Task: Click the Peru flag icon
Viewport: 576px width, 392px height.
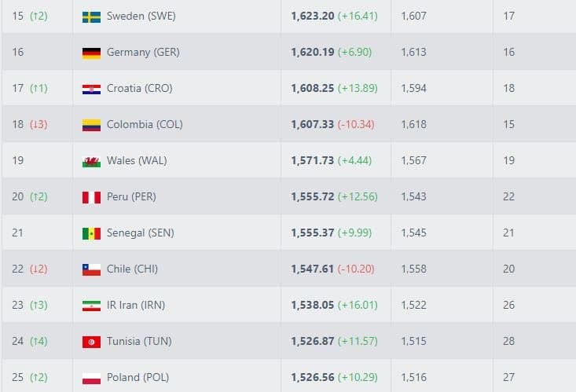Action: tap(91, 197)
